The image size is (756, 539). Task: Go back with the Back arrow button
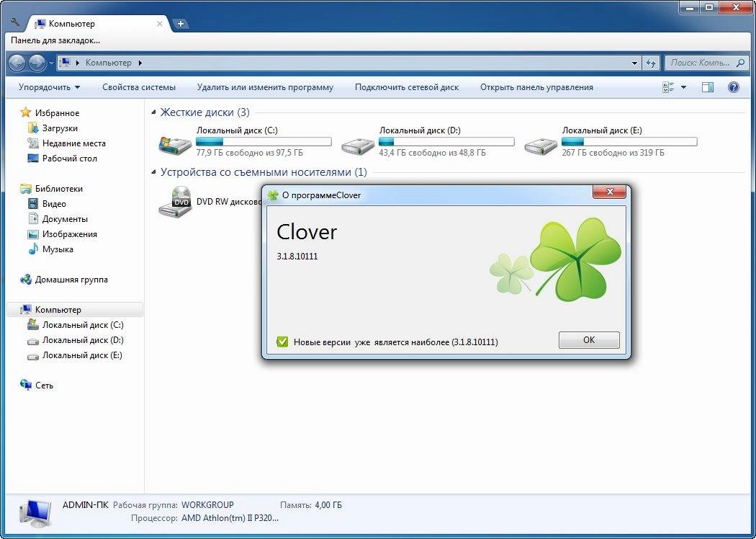17,63
